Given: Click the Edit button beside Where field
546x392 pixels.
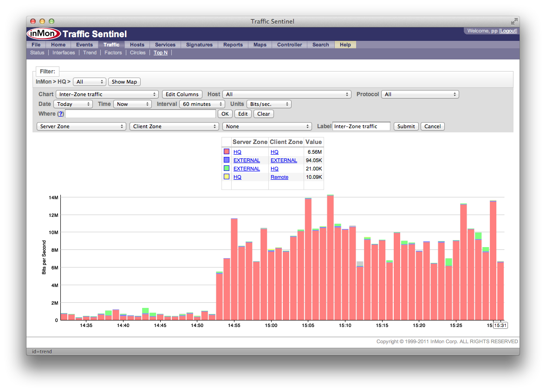Looking at the screenshot, I should (x=243, y=114).
